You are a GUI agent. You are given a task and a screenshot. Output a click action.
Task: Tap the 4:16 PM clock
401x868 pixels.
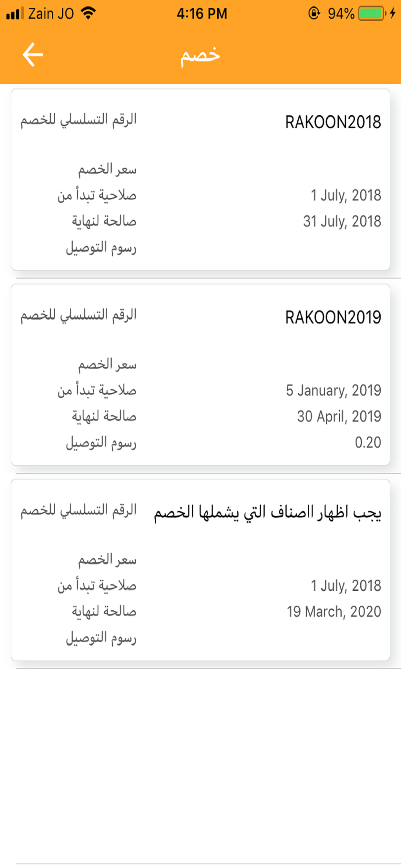[202, 14]
